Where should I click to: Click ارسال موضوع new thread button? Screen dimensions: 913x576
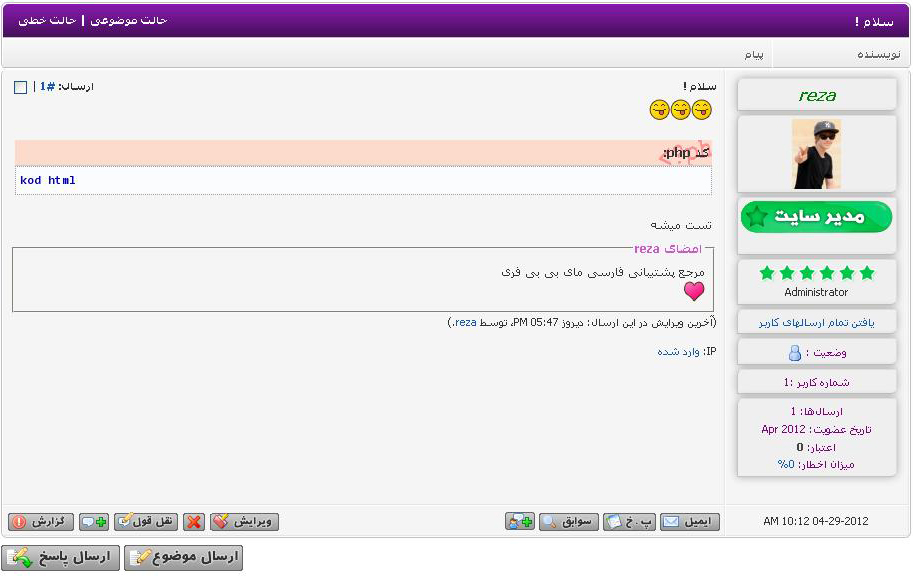pos(183,557)
